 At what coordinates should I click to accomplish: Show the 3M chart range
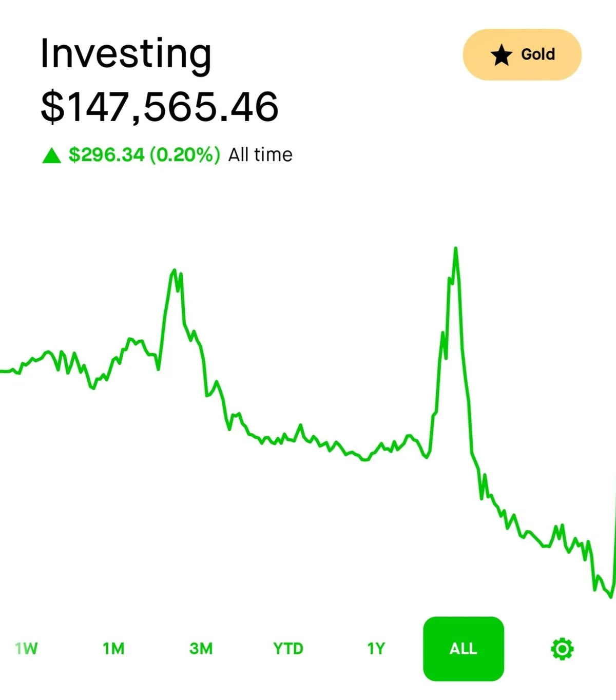click(201, 649)
